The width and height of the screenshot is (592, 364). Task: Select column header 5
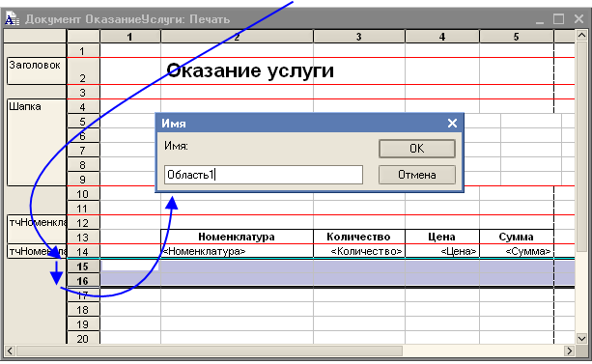click(516, 37)
